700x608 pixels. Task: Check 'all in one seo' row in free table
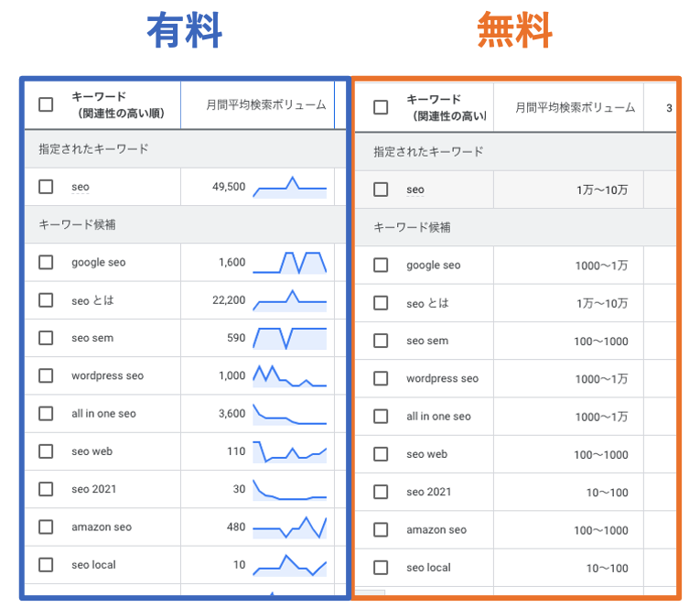click(x=381, y=417)
